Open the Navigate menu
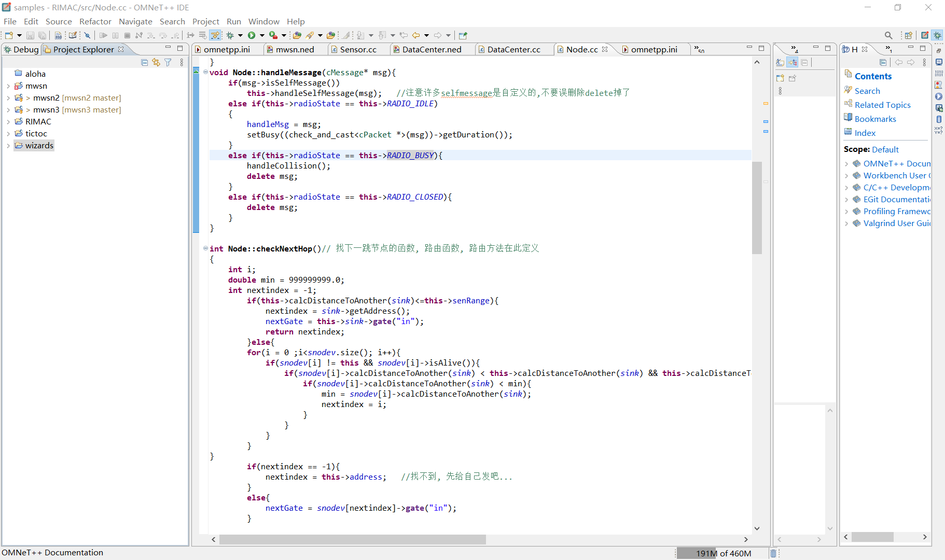 [135, 21]
